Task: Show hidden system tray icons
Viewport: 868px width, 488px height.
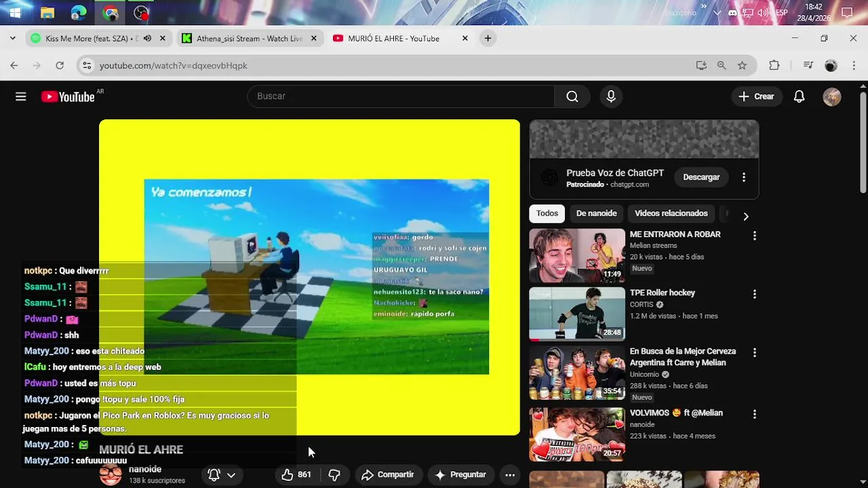Action: point(717,13)
